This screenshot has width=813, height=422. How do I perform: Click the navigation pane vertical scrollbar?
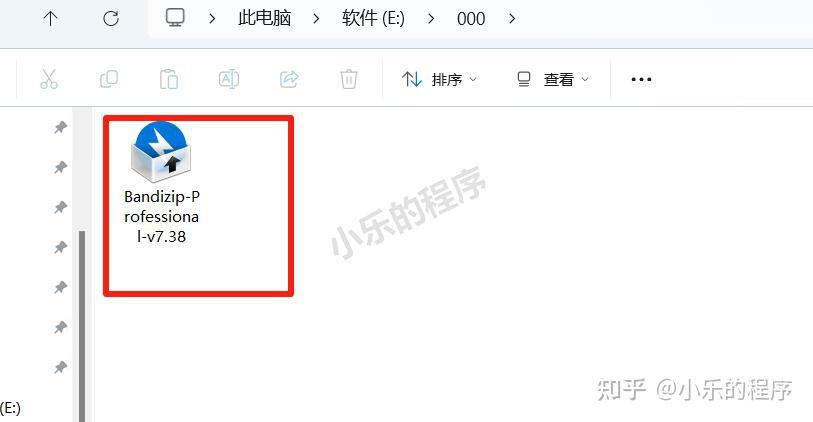coord(82,326)
